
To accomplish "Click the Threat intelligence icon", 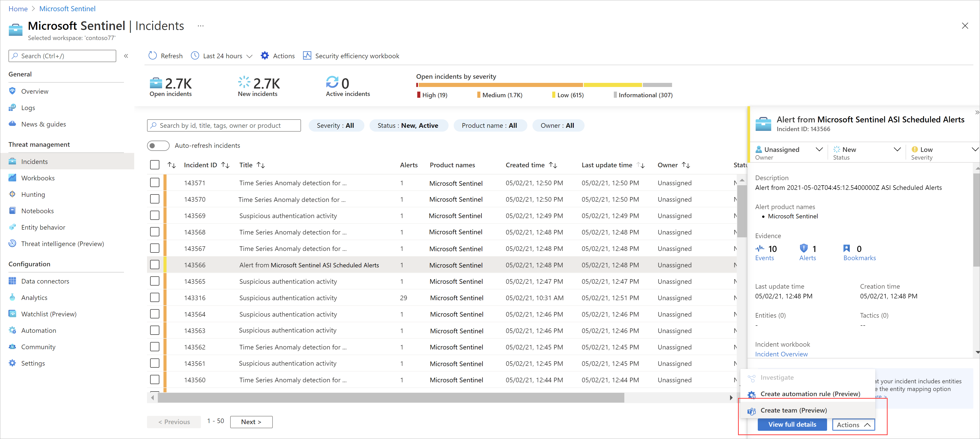I will point(13,243).
